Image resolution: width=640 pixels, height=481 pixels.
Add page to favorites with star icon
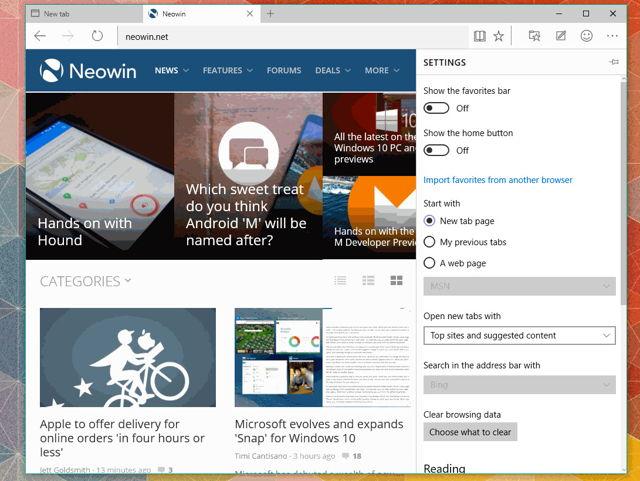click(x=498, y=36)
